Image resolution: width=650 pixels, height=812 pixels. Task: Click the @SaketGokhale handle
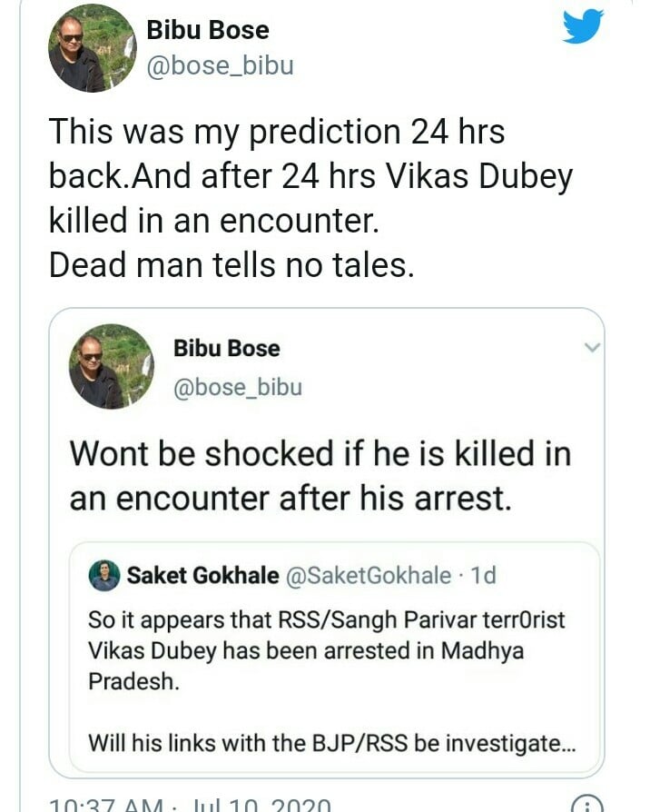pos(369,575)
